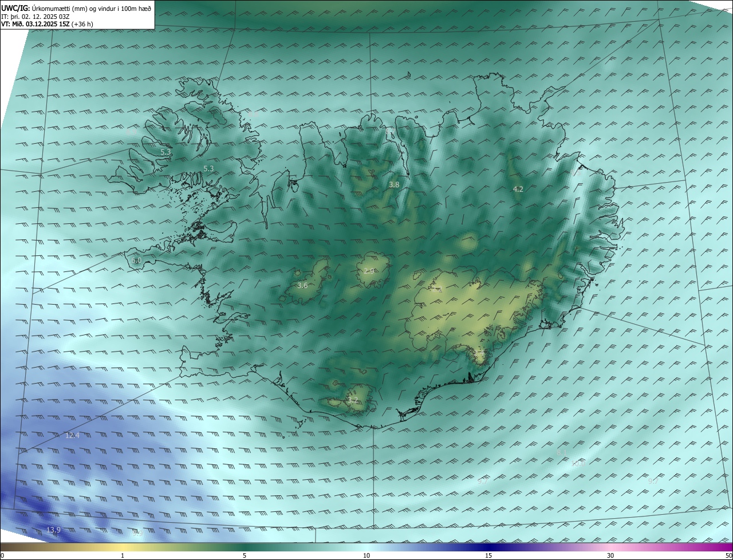Select the 5 tick on the color scale

(245, 555)
